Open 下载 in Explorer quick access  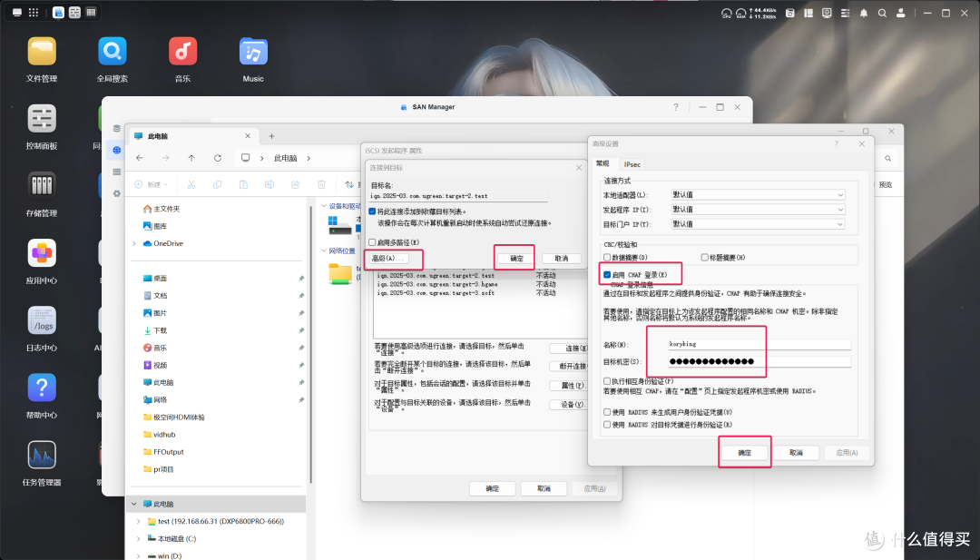tap(155, 330)
